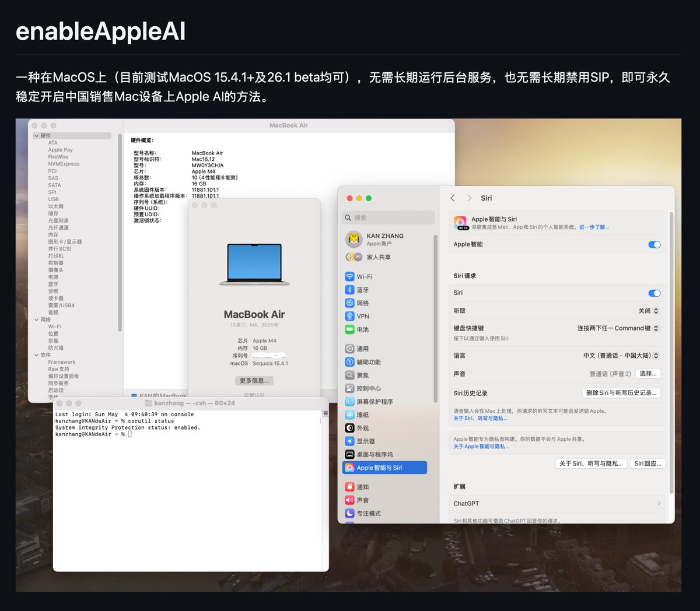This screenshot has width=700, height=611.
Task: Select Apple Pay in System Information
Action: 61,150
